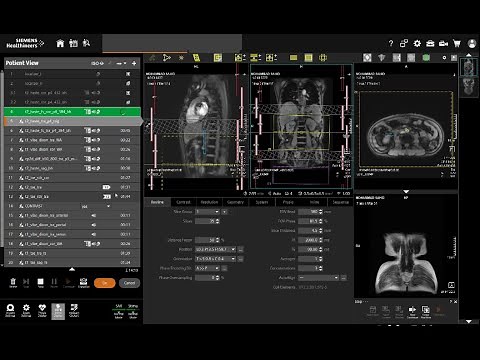Image resolution: width=480 pixels, height=360 pixels.
Task: Click the Stop square icon
Action: pos(40,283)
